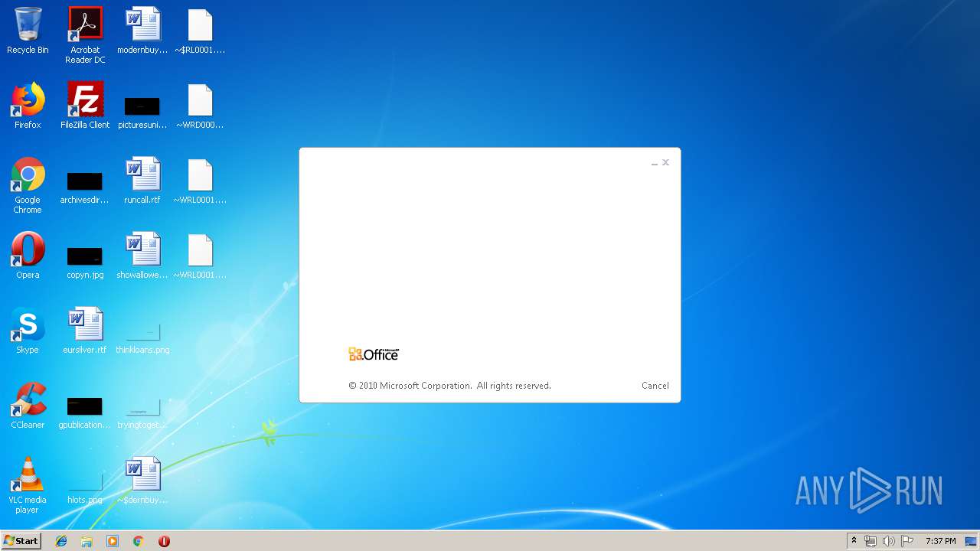Select the archivesdir file on desktop
The image size is (980, 551).
pyautogui.click(x=85, y=188)
